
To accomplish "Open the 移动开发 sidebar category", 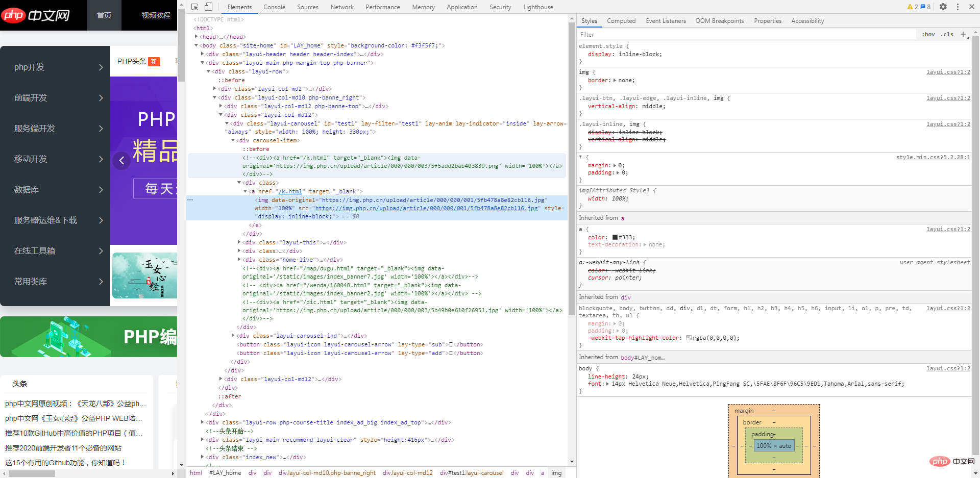I will pyautogui.click(x=55, y=159).
